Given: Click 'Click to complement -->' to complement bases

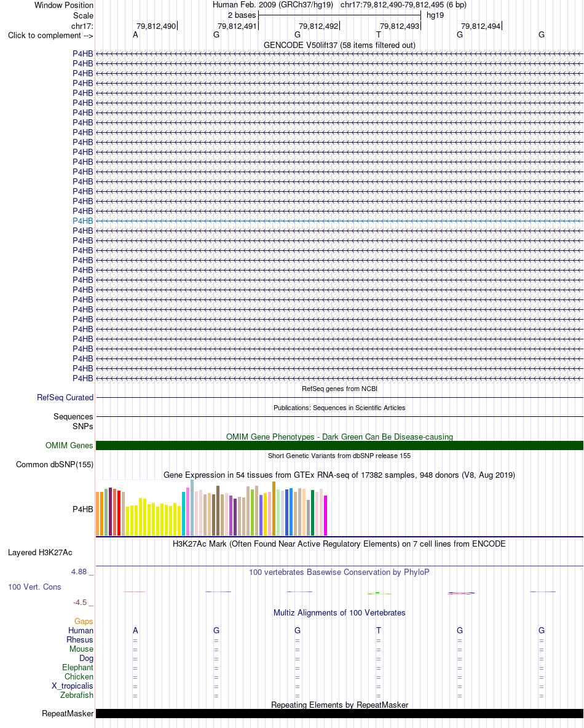Looking at the screenshot, I should pos(50,35).
